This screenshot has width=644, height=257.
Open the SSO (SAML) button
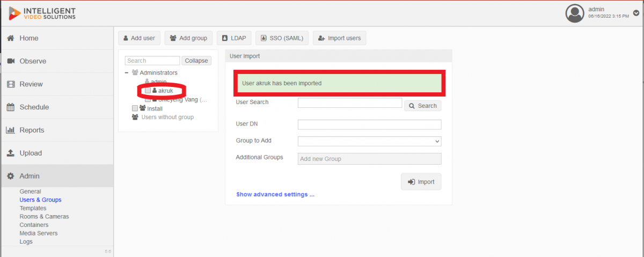282,38
